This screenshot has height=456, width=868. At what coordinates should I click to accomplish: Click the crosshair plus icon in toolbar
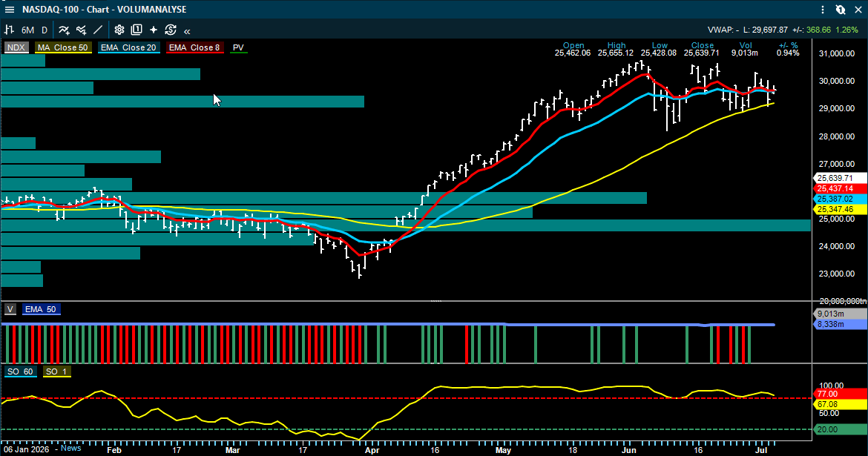tap(154, 30)
